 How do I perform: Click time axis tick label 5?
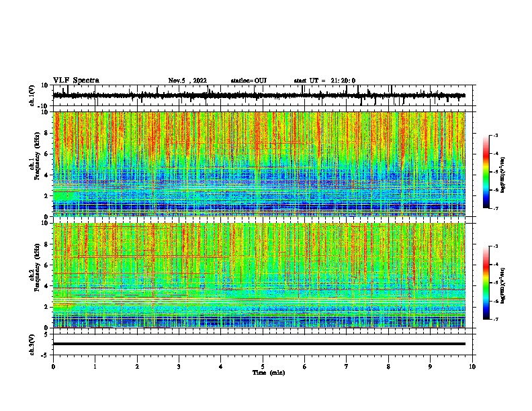[x=263, y=367]
